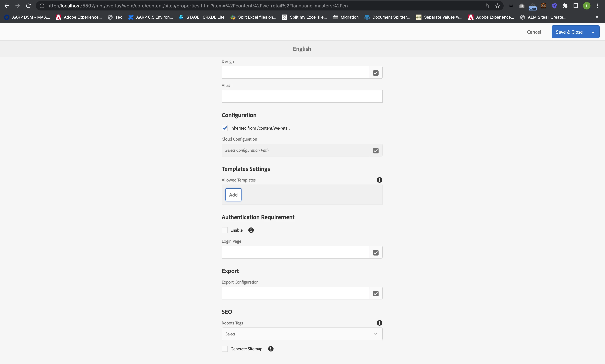Enable the Authentication Requirement checkbox
Image resolution: width=605 pixels, height=364 pixels.
click(225, 230)
